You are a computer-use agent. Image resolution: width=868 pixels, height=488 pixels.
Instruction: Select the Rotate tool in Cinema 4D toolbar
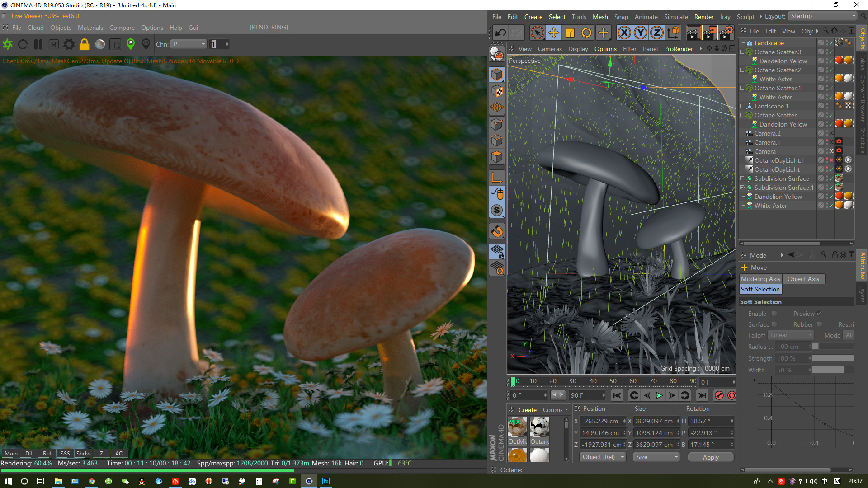tap(586, 32)
